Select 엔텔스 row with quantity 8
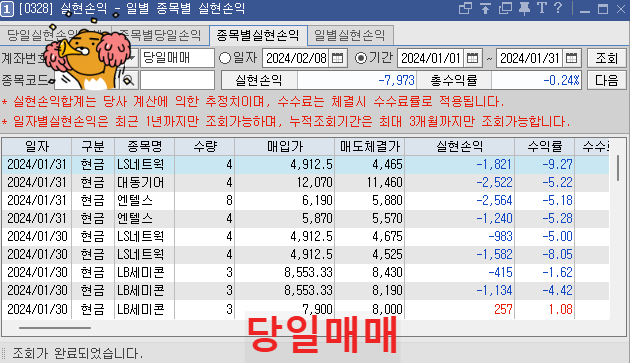Image resolution: width=630 pixels, height=363 pixels. point(305,200)
